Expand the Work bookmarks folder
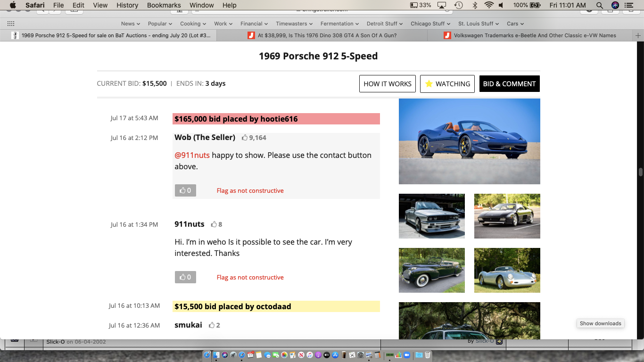 point(223,24)
